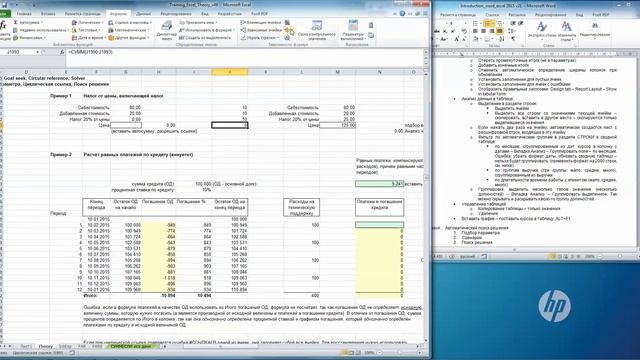Open the Lookup and Reference functions dropdown
The image size is (640, 360).
[x=131, y=22]
